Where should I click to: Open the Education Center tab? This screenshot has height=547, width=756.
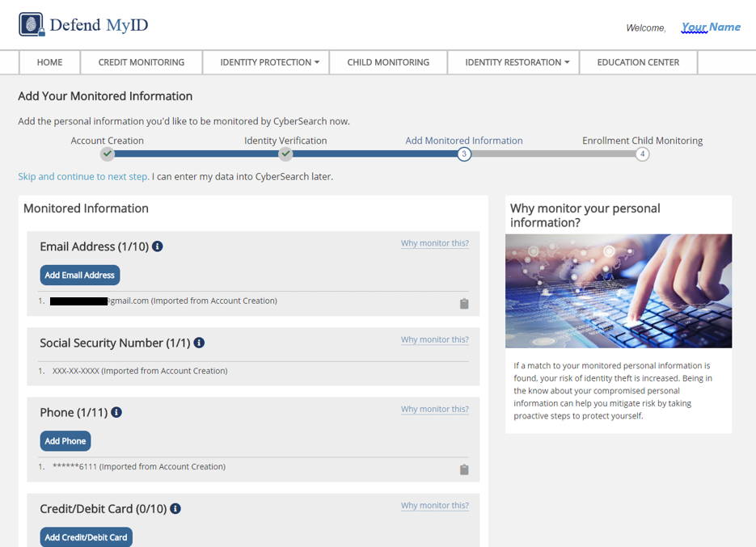pyautogui.click(x=638, y=62)
